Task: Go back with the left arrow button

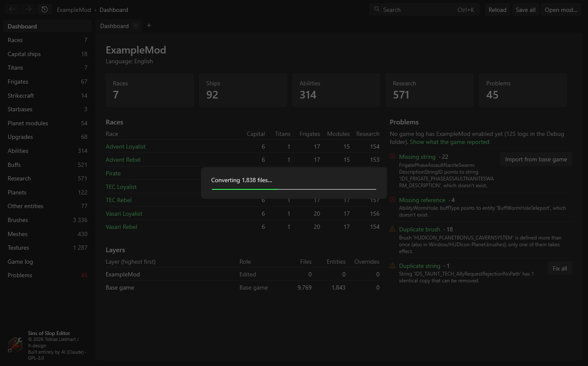Action: [12, 9]
